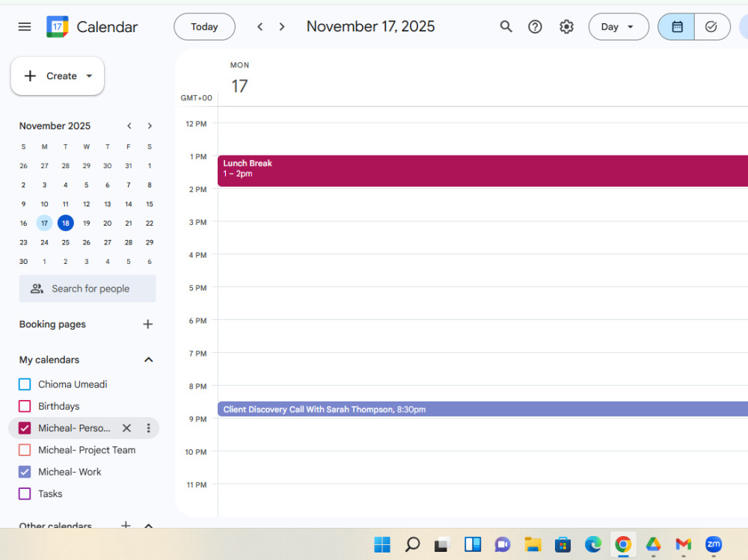This screenshot has height=560, width=748.
Task: Click the Create button
Action: [58, 76]
